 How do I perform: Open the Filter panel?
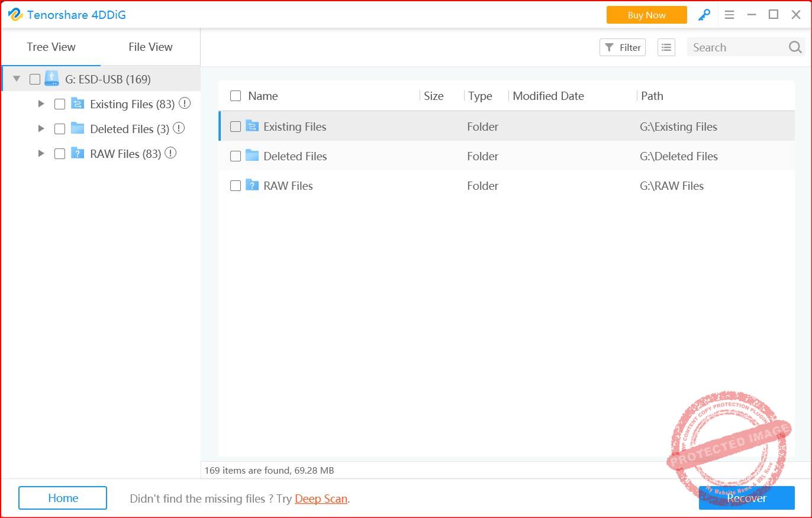[x=622, y=47]
